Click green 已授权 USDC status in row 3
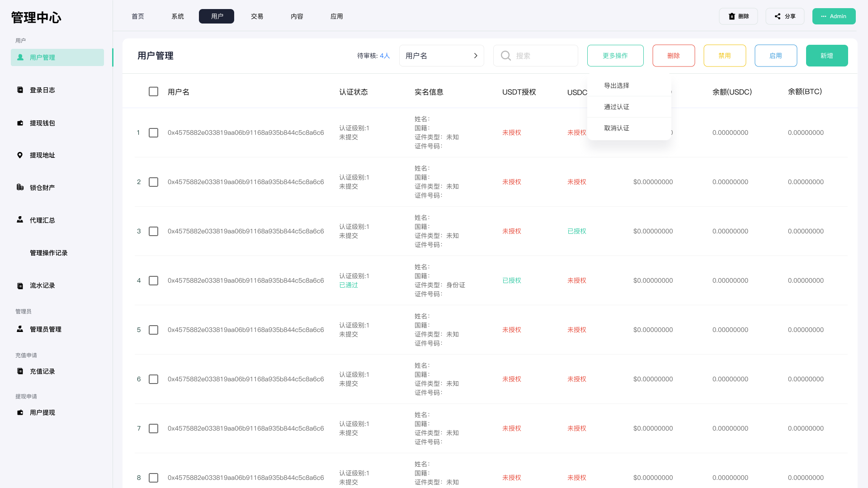This screenshot has width=868, height=488. click(577, 231)
